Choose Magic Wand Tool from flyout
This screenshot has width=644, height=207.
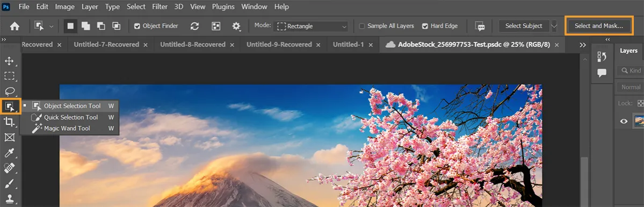70,129
